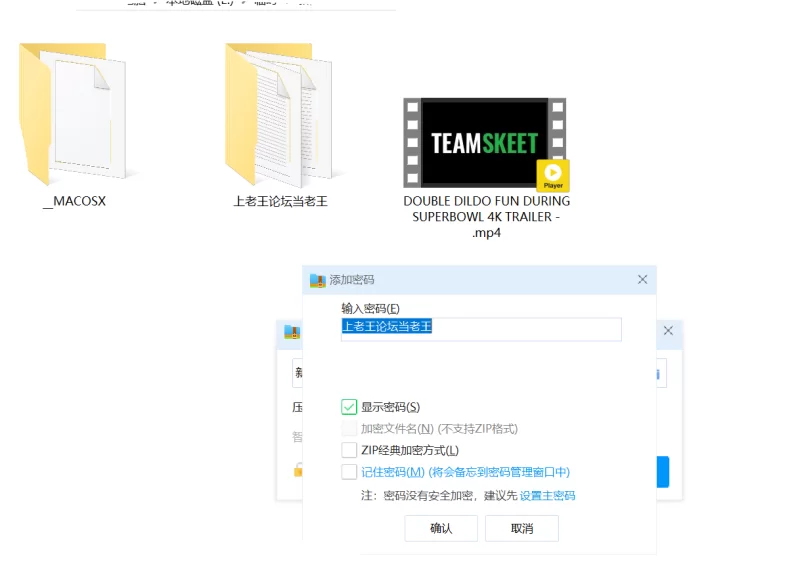Click the 输入密码(E) label
This screenshot has height=577, width=800.
pos(370,309)
